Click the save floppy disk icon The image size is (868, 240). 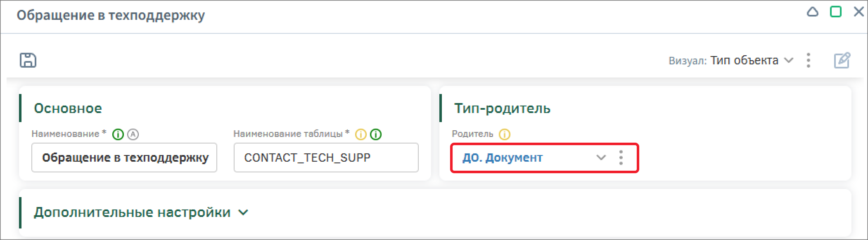(28, 60)
